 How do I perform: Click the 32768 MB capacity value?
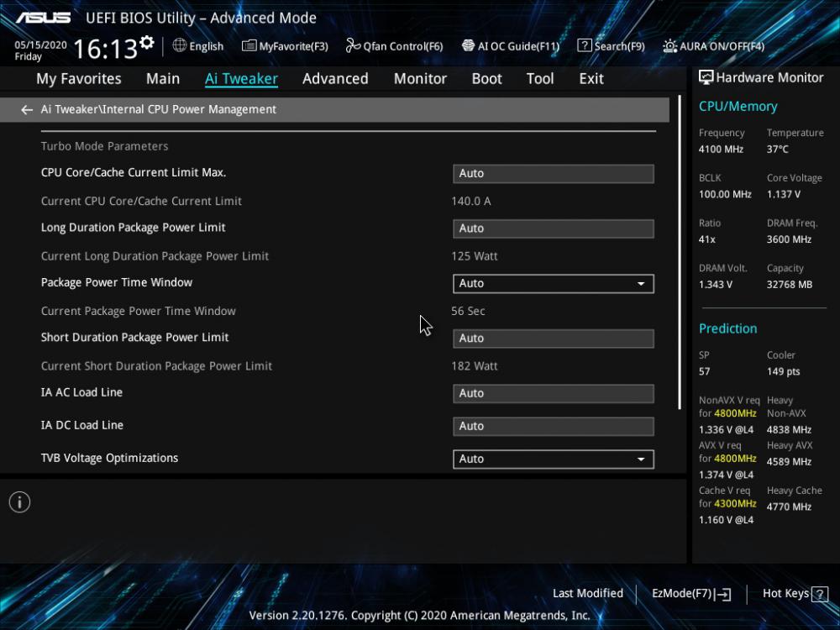[x=789, y=285]
